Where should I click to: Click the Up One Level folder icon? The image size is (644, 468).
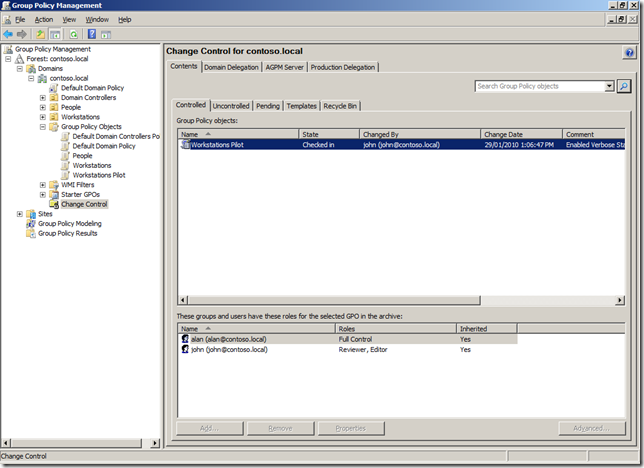tap(41, 34)
